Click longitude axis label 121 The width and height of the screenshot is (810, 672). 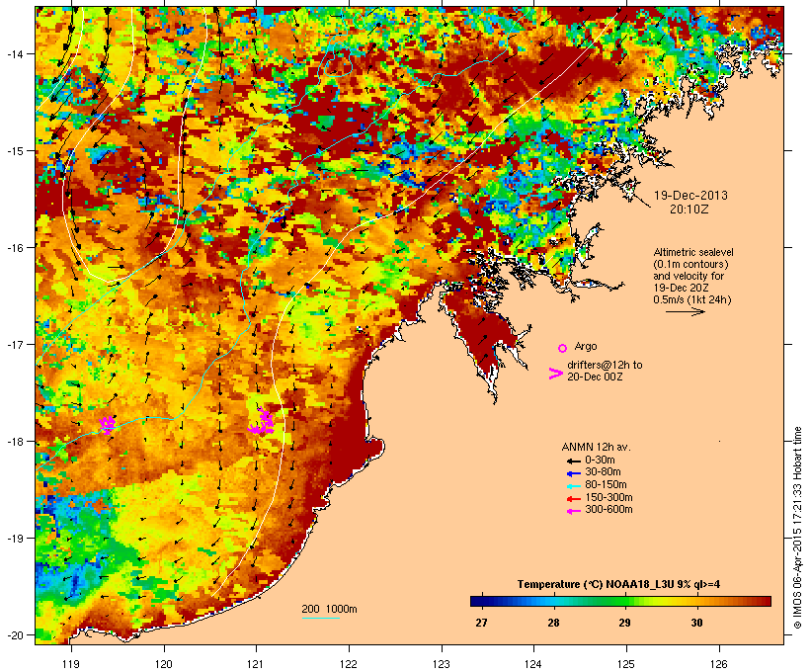click(x=256, y=664)
